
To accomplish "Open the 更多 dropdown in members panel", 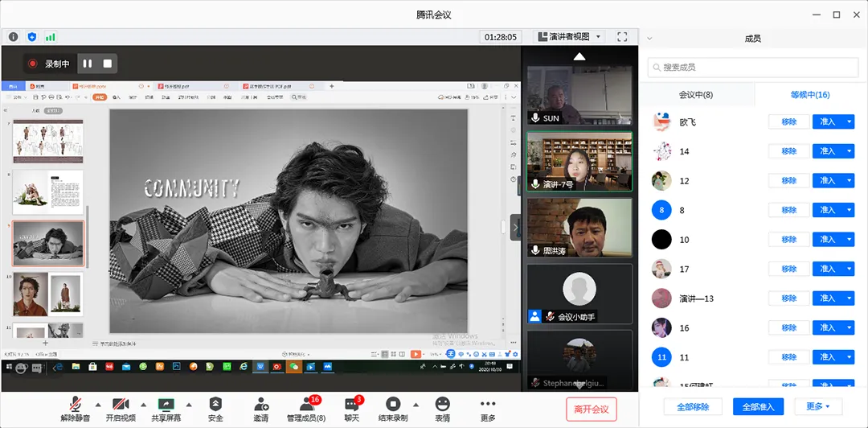I will (818, 406).
